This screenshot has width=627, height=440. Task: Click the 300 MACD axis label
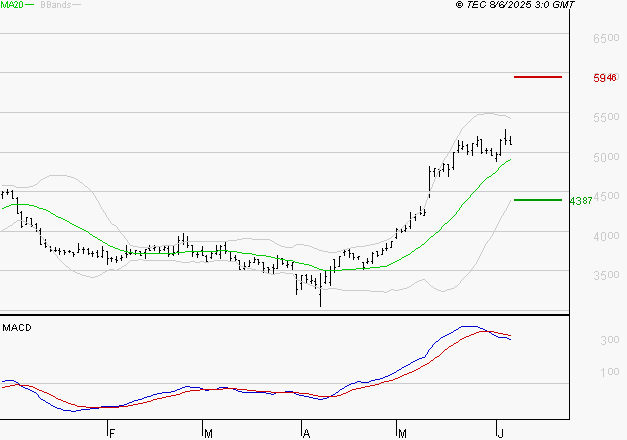coord(610,340)
